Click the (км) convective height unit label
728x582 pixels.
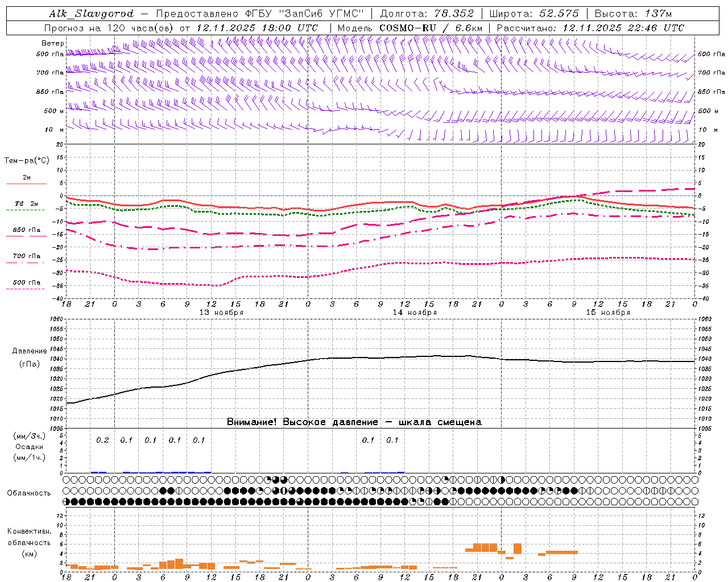coord(29,554)
